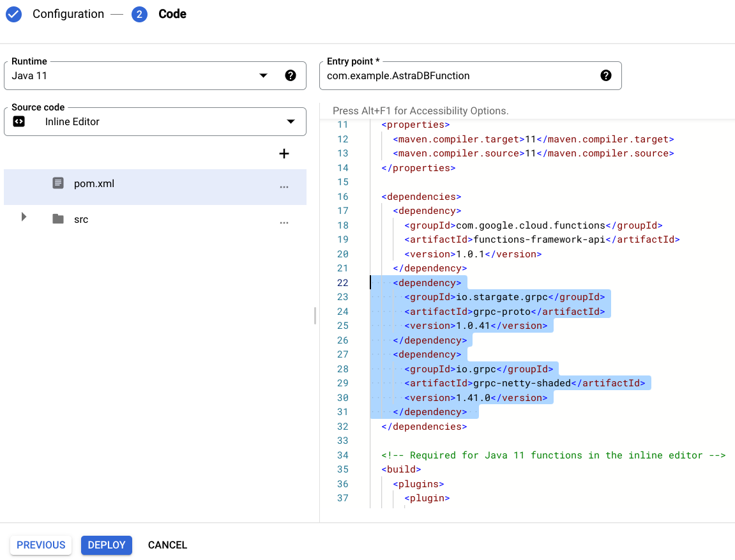
Task: Click the closing dependencies tag
Action: 424,427
